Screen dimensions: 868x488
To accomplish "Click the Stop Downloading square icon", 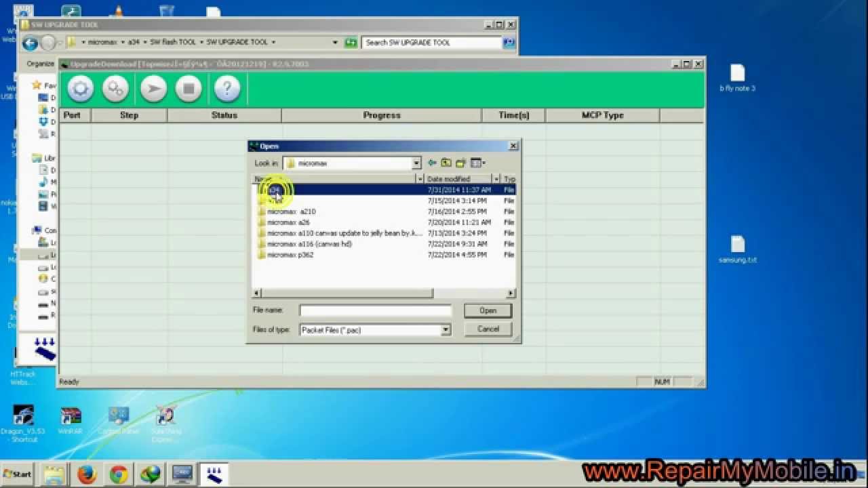I will click(189, 89).
